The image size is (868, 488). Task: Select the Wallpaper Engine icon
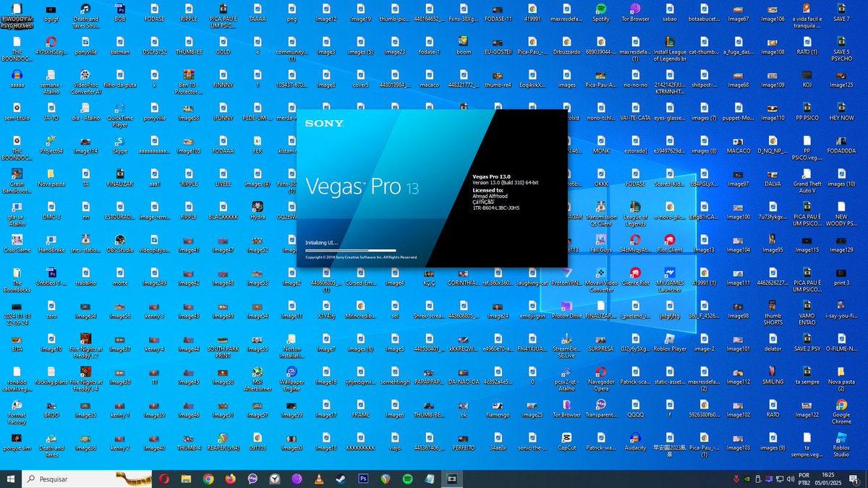click(x=292, y=379)
